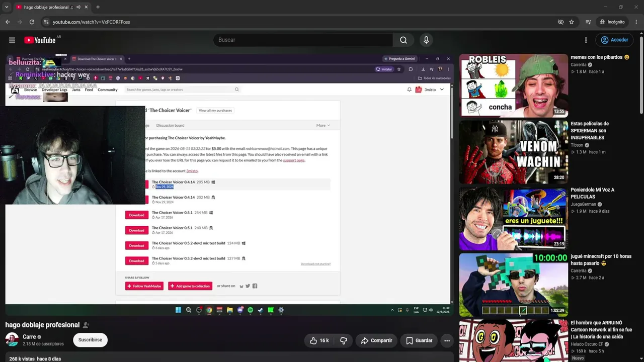
Task: Click 'View all my purchases' button in video
Action: tap(215, 111)
